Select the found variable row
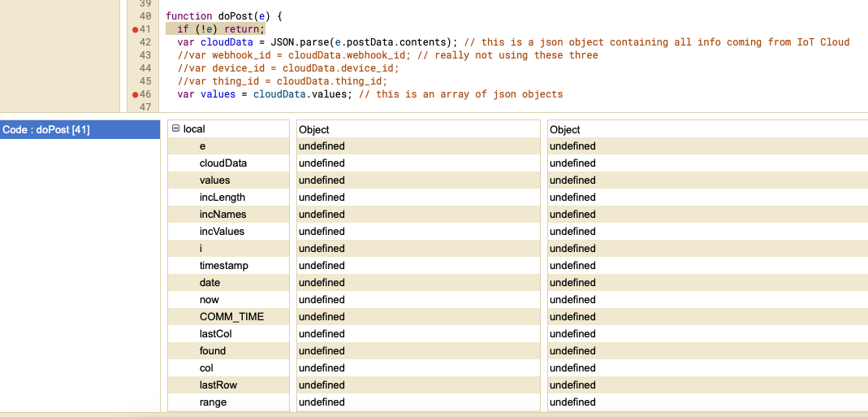 click(x=213, y=351)
